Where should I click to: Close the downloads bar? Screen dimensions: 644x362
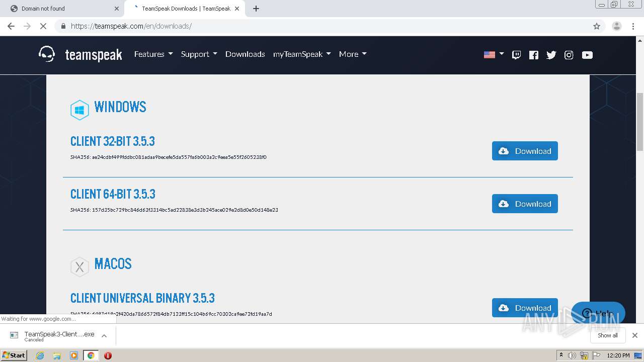[634, 335]
